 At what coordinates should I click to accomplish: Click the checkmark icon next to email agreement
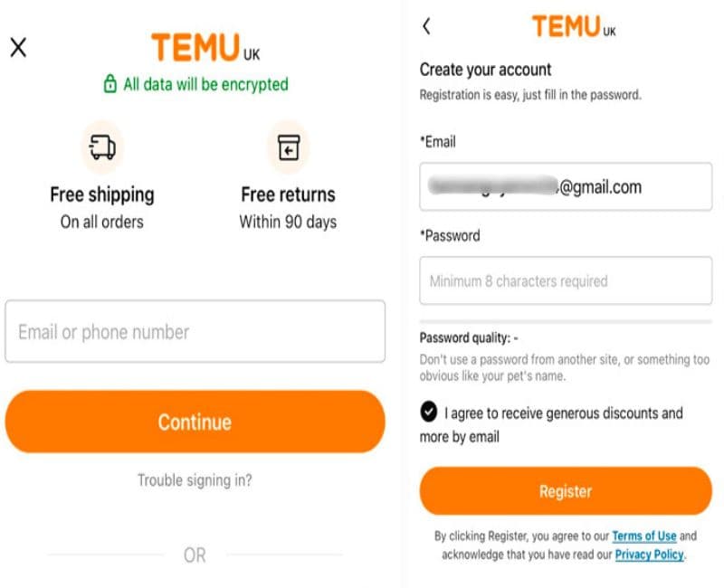[429, 413]
